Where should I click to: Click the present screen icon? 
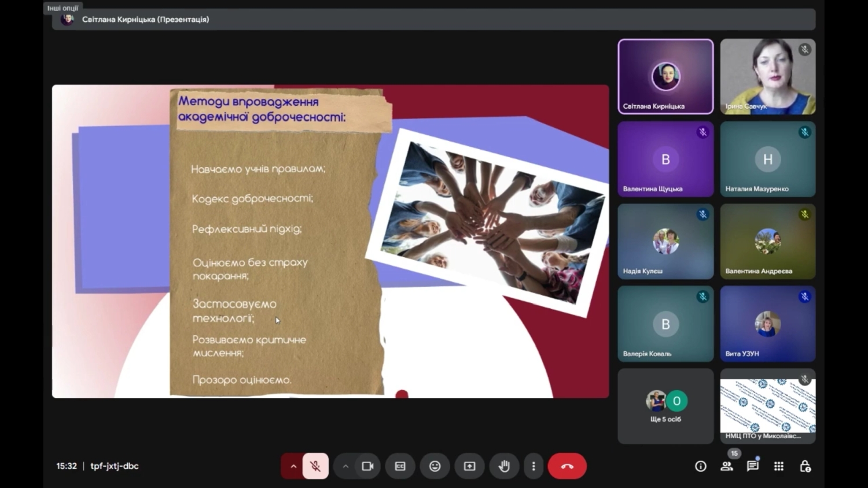coord(470,466)
